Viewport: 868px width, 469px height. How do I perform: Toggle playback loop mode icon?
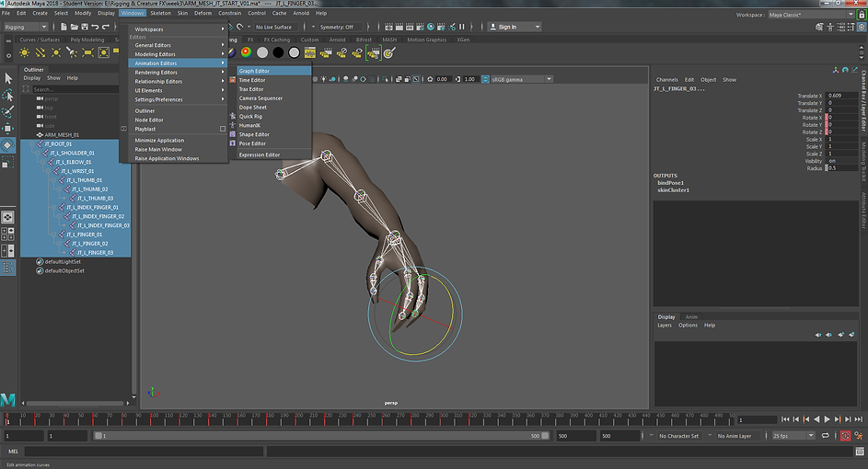click(x=826, y=436)
